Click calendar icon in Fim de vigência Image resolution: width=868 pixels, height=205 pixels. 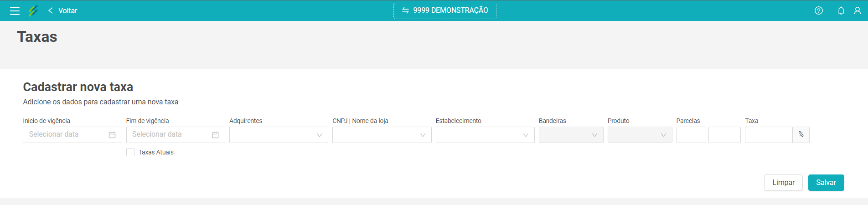tap(216, 135)
